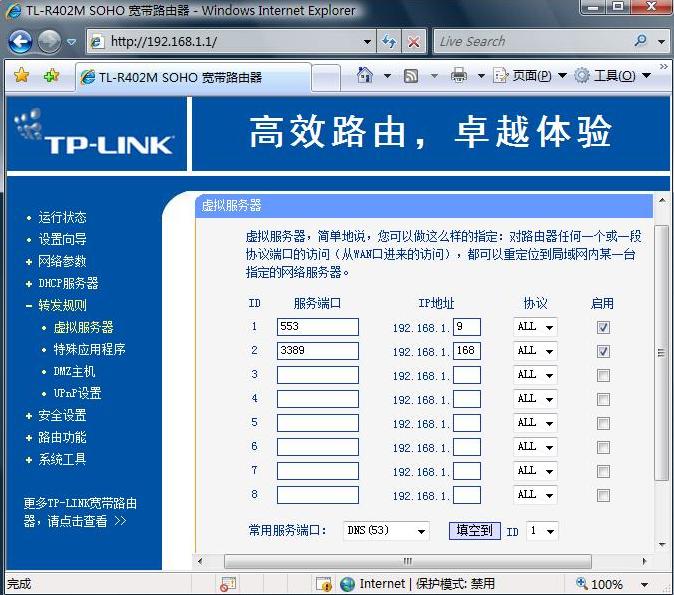Expand 网络参数 menu item
The height and width of the screenshot is (595, 674).
(62, 261)
